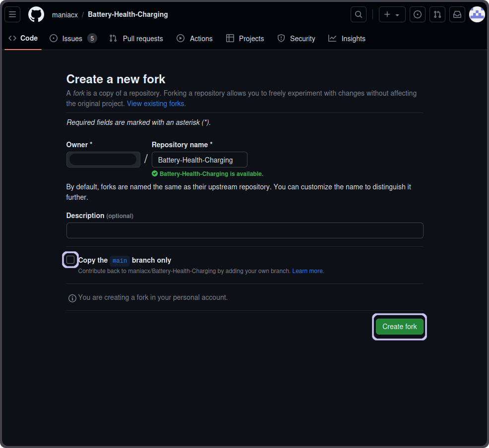Focus the Repository name input field
The image size is (489, 448).
point(199,160)
